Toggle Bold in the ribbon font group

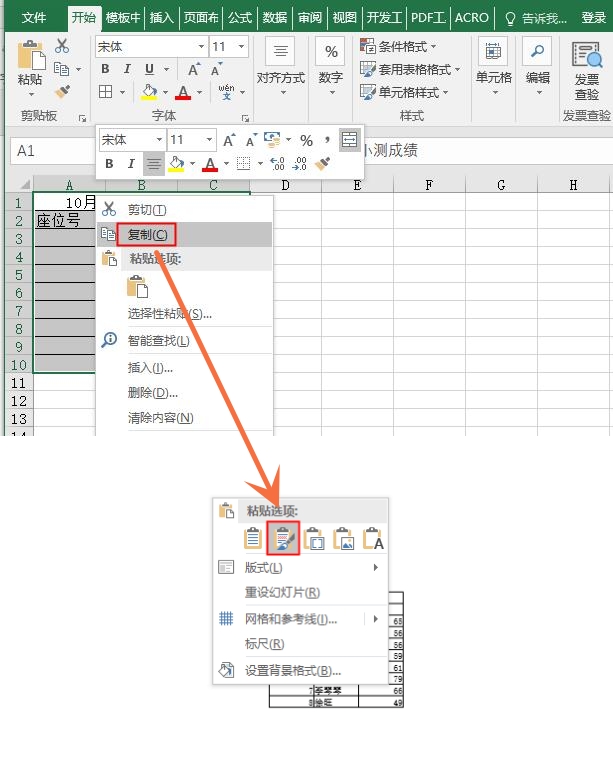(105, 69)
